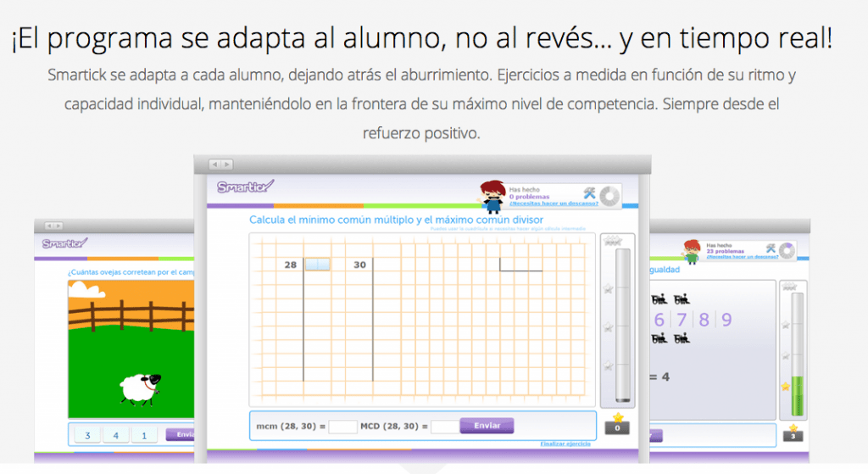Click '= 4' text in right window
This screenshot has height=474, width=868.
659,377
